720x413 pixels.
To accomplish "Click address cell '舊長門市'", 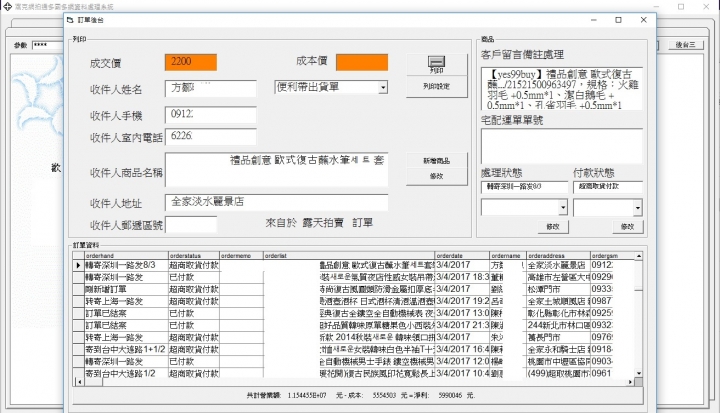I will coord(558,338).
